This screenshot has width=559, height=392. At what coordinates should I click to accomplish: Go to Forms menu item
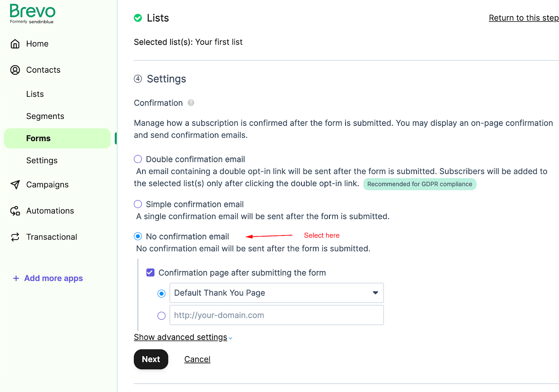point(57,138)
